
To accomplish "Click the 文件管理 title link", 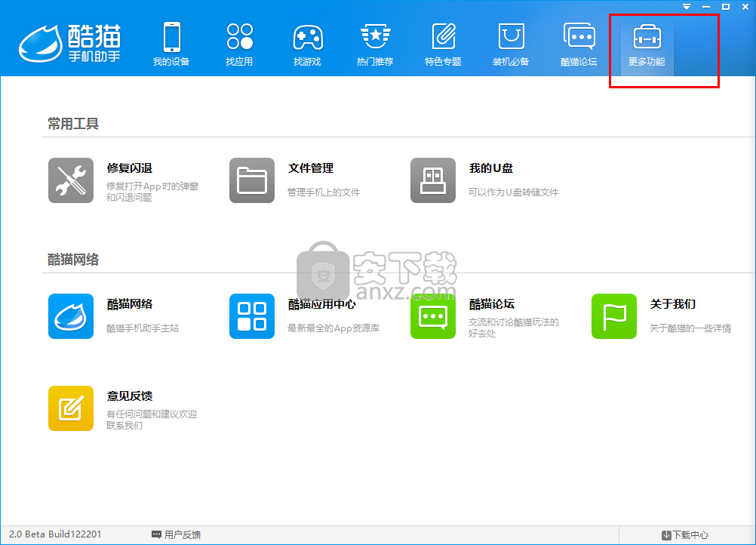I will pos(311,168).
